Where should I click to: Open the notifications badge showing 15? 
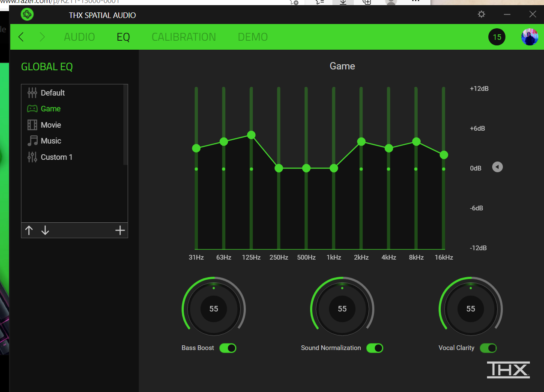[x=497, y=37]
